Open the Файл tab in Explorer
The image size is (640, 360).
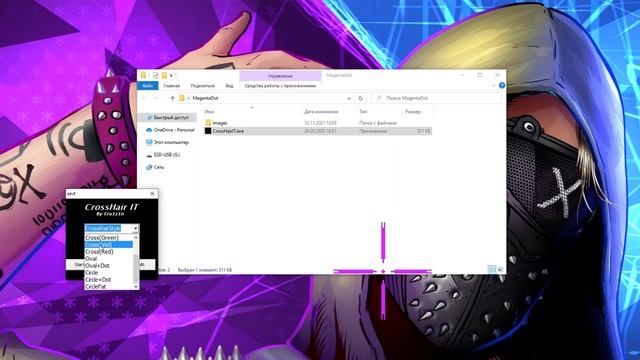point(147,86)
